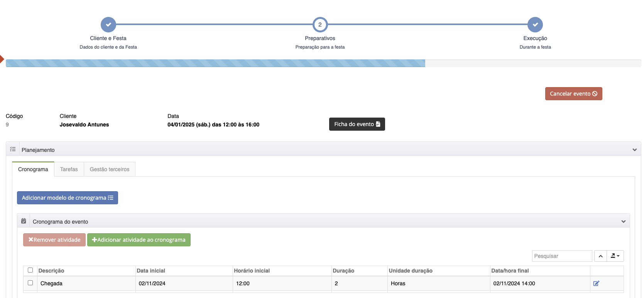
Task: Click the Cliente e Festa step circle
Action: 108,25
